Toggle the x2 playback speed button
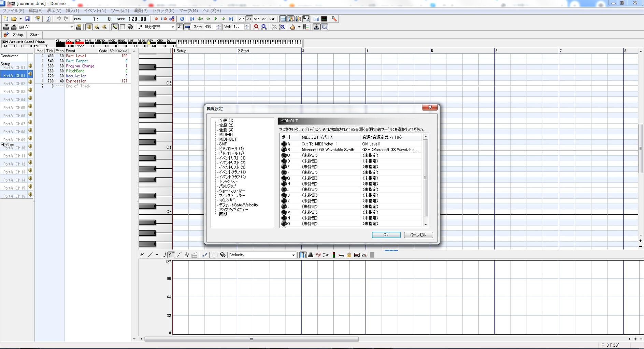The height and width of the screenshot is (349, 644). 264,19
